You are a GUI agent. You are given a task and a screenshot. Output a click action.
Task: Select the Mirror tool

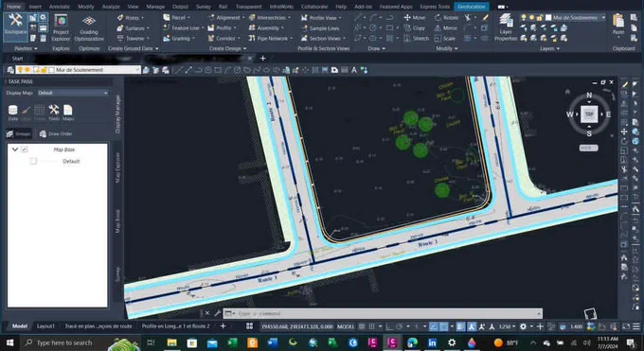[446, 28]
